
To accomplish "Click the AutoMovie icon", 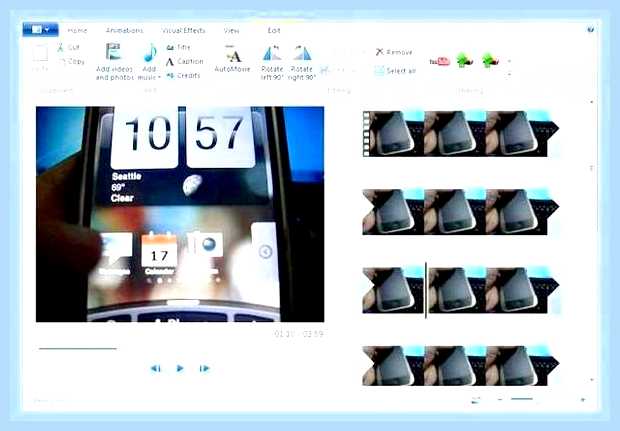I will click(x=233, y=53).
